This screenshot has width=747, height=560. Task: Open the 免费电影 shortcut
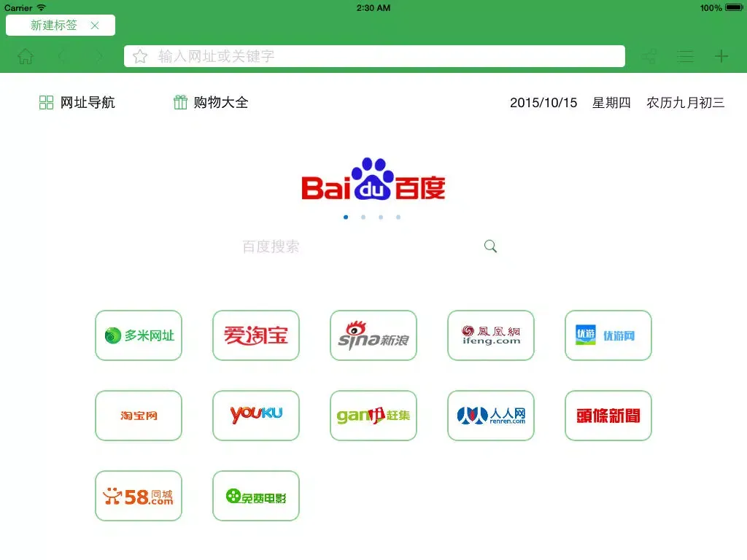[x=256, y=496]
